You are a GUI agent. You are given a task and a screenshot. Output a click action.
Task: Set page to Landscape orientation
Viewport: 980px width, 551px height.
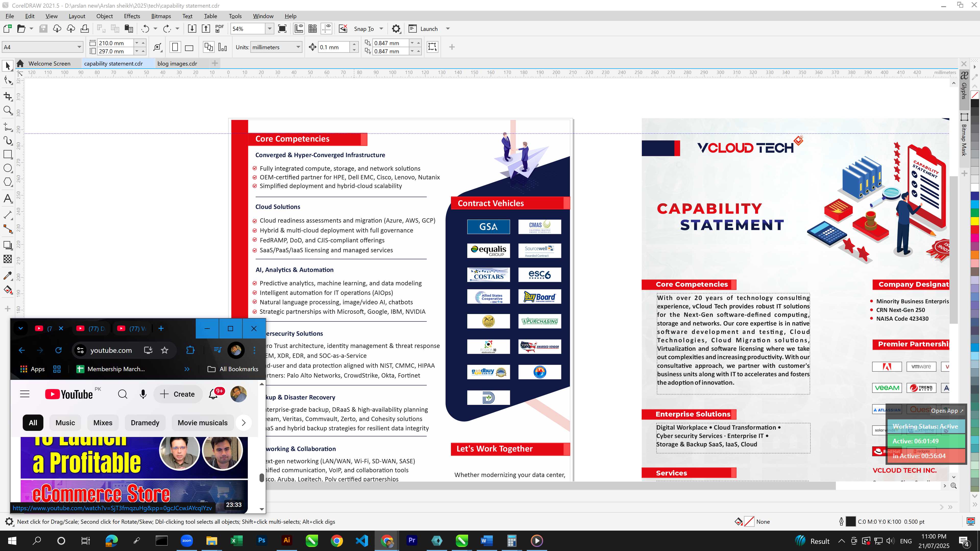[189, 47]
